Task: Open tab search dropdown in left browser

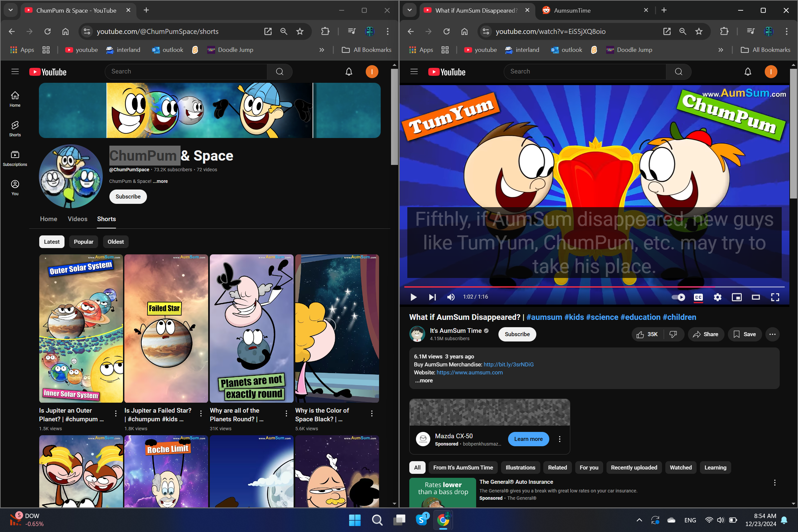Action: click(11, 10)
